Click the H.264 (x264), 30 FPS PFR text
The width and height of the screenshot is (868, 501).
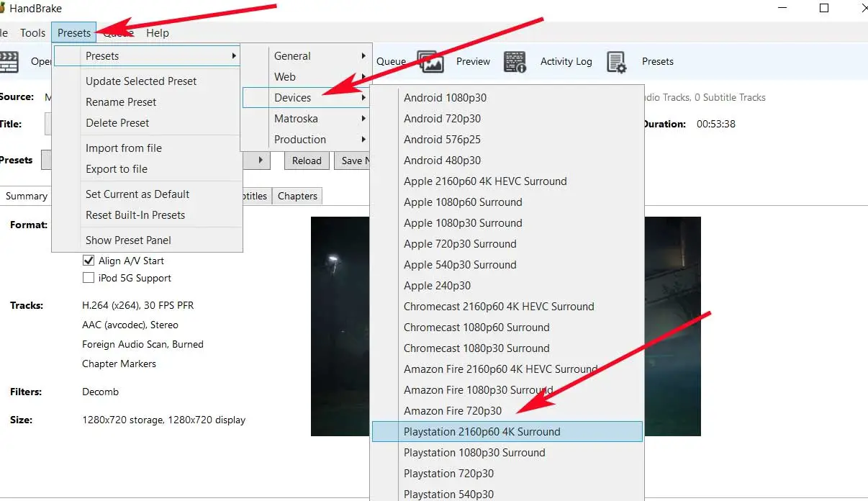[x=137, y=305]
